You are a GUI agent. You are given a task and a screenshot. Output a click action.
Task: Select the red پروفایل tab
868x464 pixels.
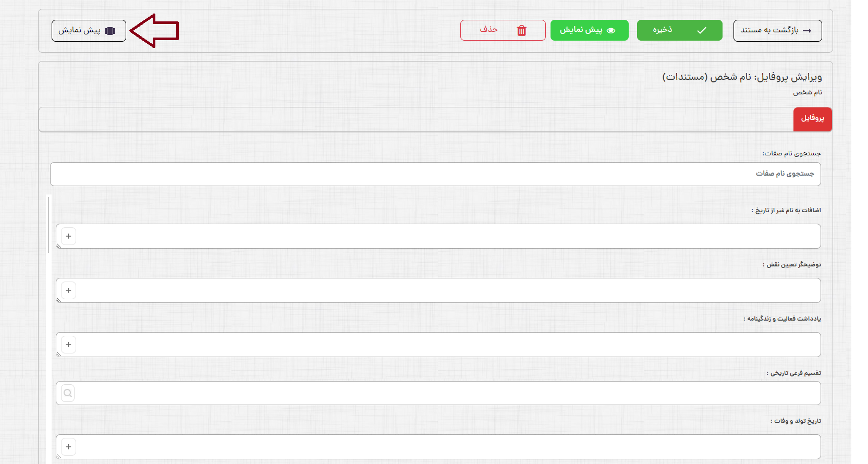pyautogui.click(x=812, y=119)
